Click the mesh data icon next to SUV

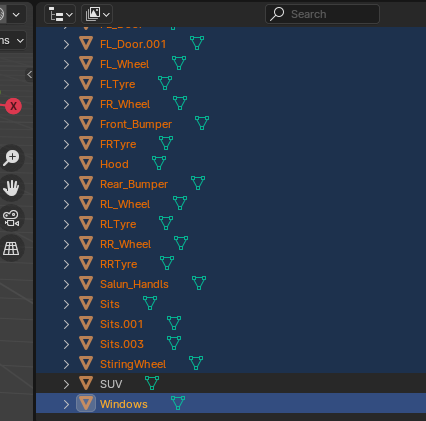(152, 383)
